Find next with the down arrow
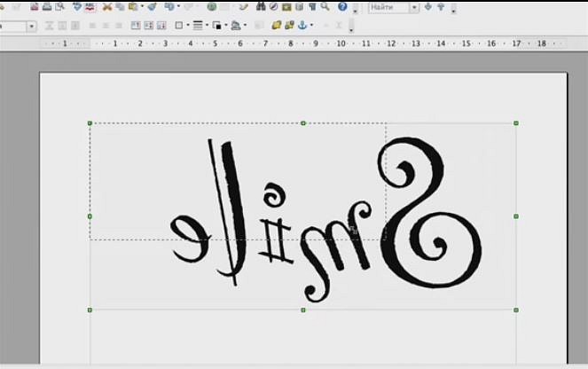The height and width of the screenshot is (369, 588). 427,6
